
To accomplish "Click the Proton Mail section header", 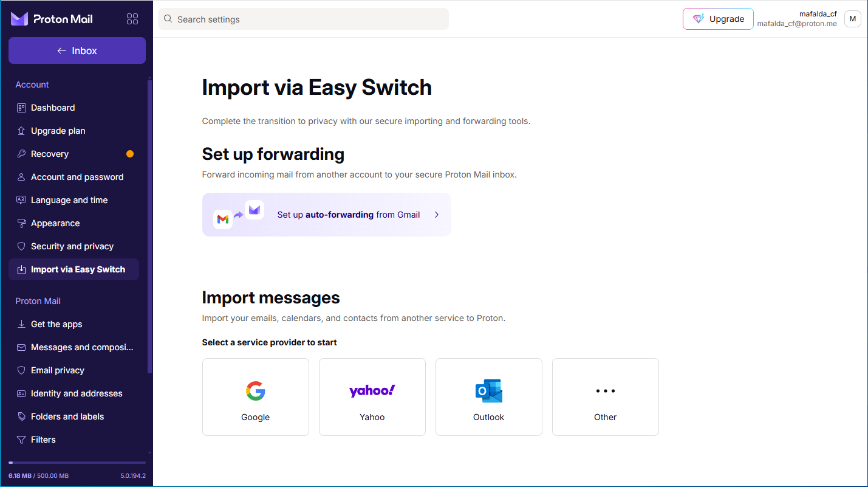I will (38, 301).
